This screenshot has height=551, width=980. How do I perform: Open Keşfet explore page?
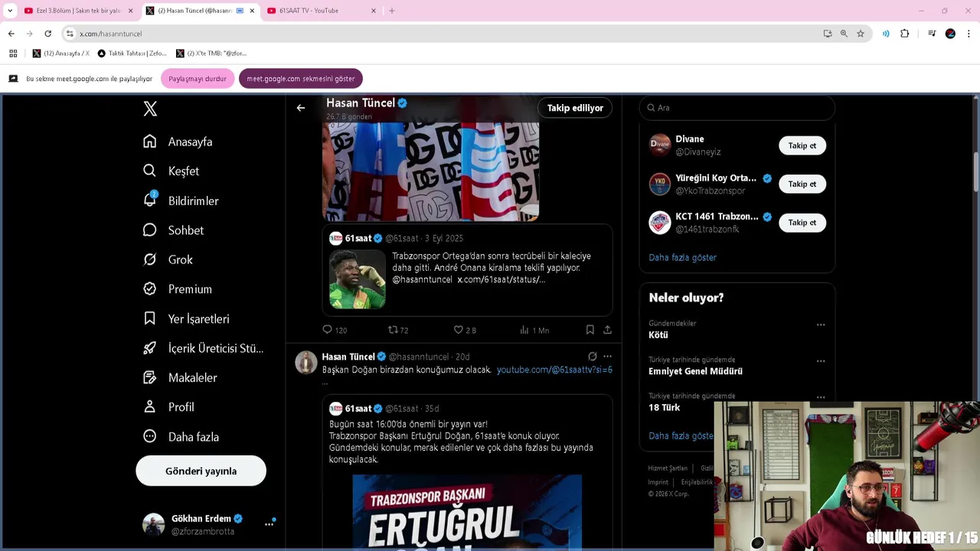[x=171, y=171]
